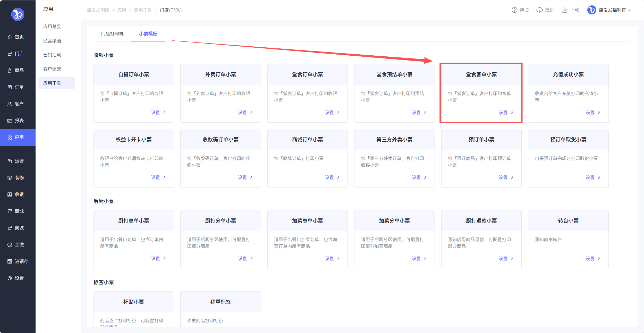Click 设置 link on 外卖订单小票 card
The width and height of the screenshot is (644, 333).
pyautogui.click(x=242, y=113)
